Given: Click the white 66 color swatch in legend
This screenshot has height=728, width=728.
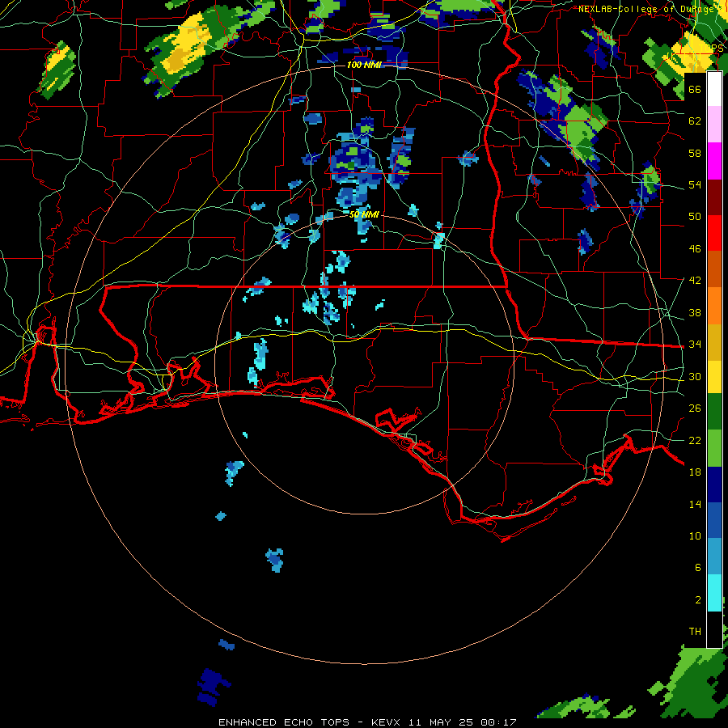Looking at the screenshot, I should (x=714, y=89).
